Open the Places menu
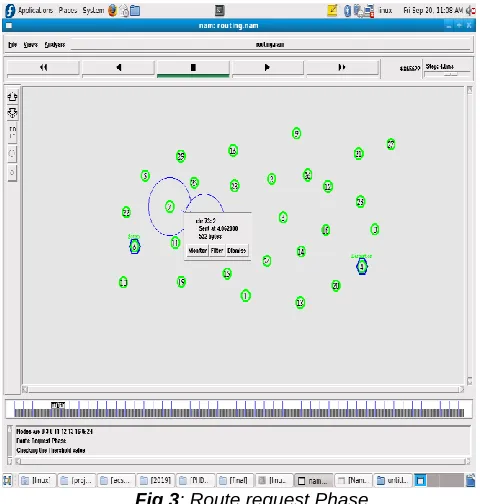The image size is (480, 504). coord(68,10)
